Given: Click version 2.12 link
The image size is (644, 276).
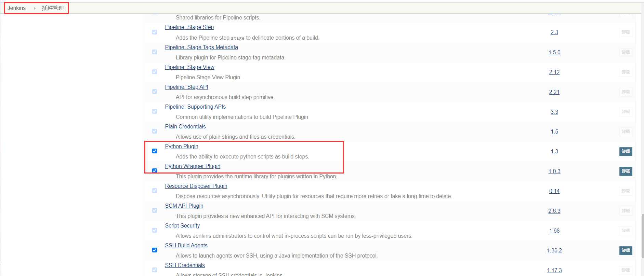Looking at the screenshot, I should click(554, 72).
